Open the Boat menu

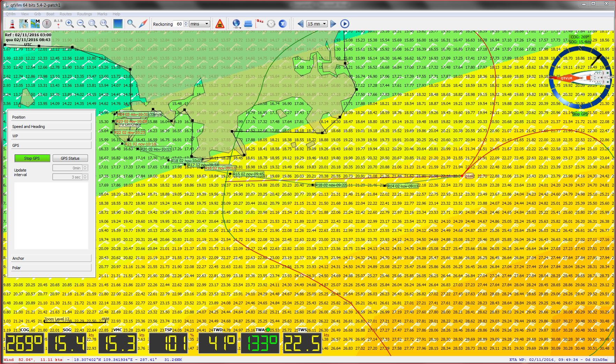coord(50,14)
